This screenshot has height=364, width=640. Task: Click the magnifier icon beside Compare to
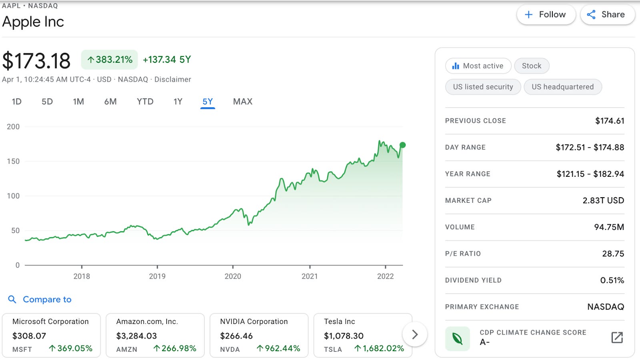[12, 299]
